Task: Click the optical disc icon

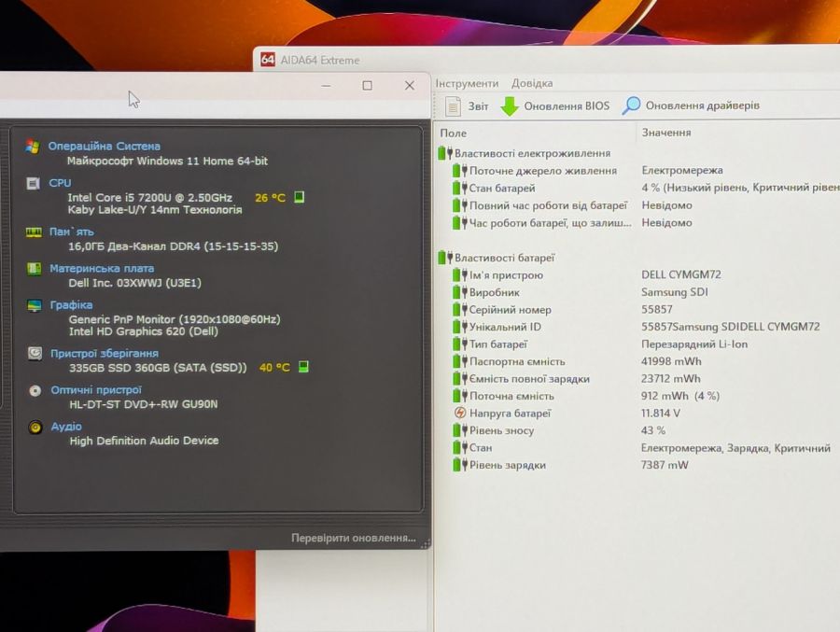Action: 35,391
